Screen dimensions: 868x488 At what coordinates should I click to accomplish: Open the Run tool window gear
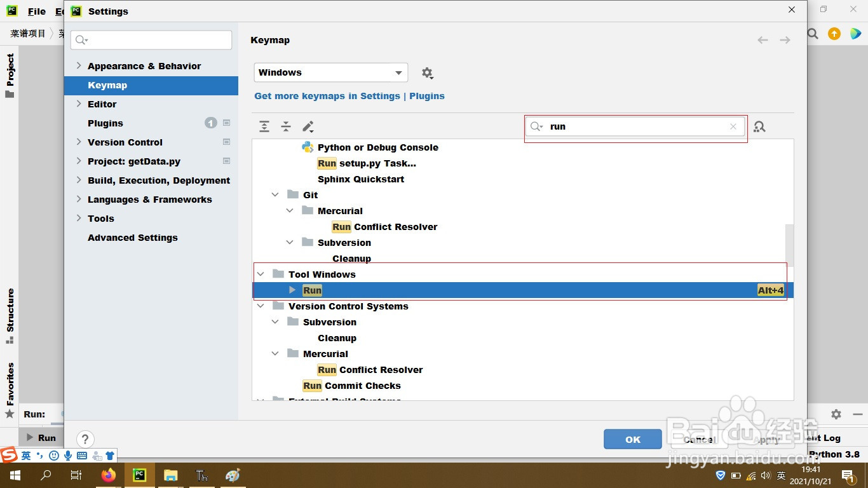point(836,414)
